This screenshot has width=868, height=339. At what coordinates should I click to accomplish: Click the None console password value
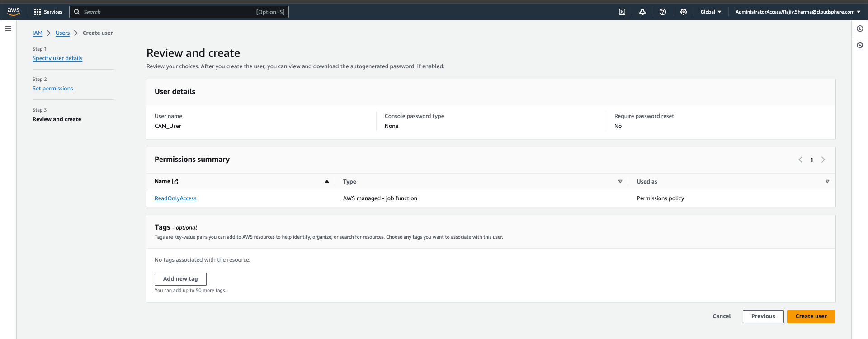tap(392, 126)
